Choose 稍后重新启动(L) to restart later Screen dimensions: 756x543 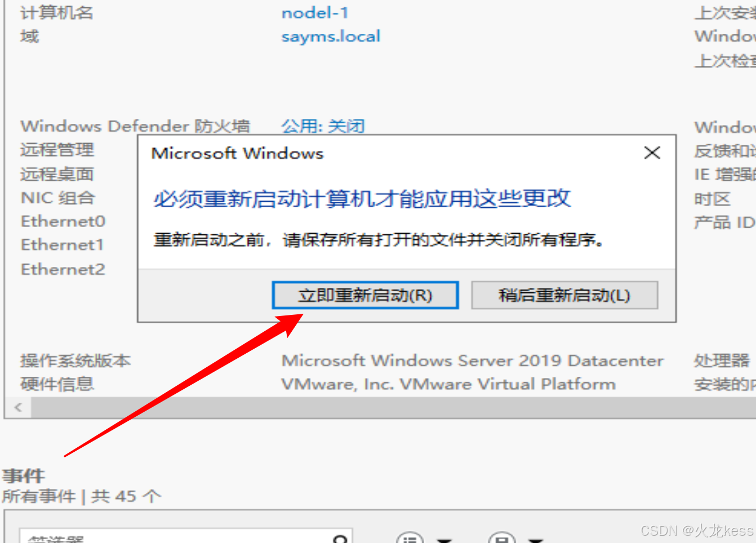[564, 295]
